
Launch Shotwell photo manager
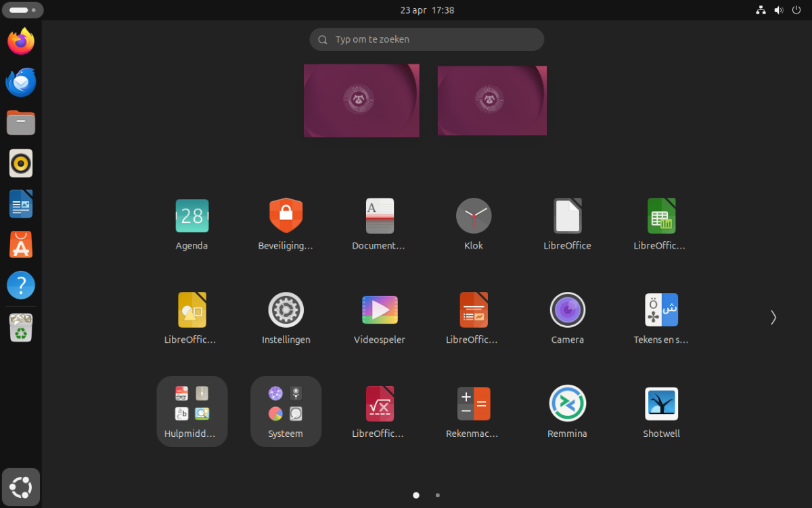point(661,404)
